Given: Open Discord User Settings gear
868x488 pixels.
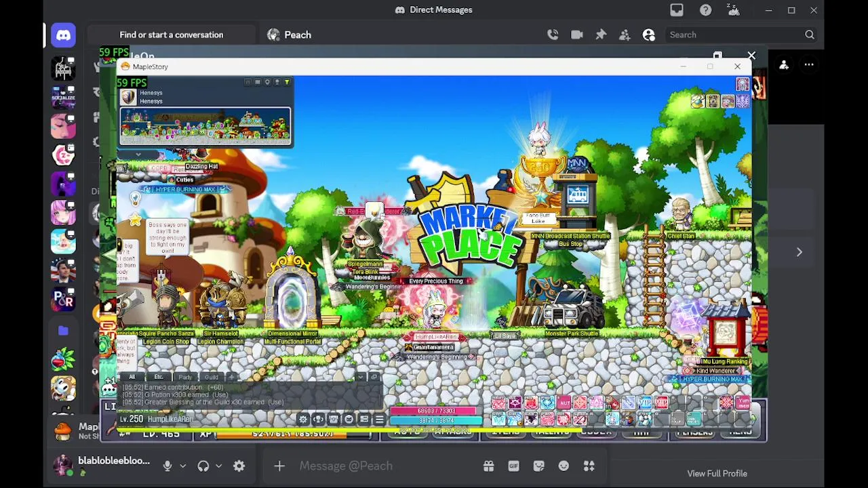Looking at the screenshot, I should pos(239,466).
